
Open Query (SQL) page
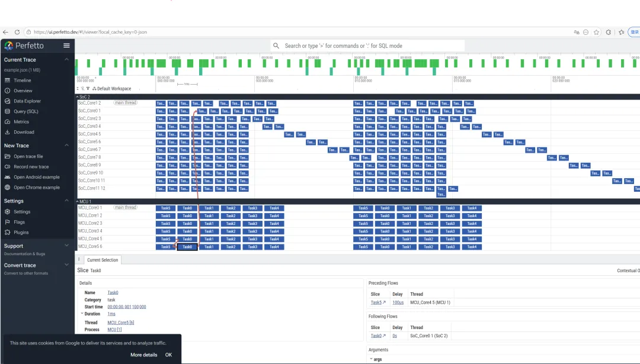point(21,111)
